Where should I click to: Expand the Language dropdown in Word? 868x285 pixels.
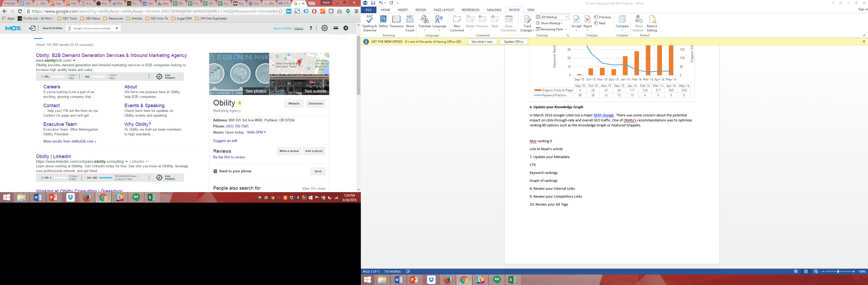pos(439,30)
